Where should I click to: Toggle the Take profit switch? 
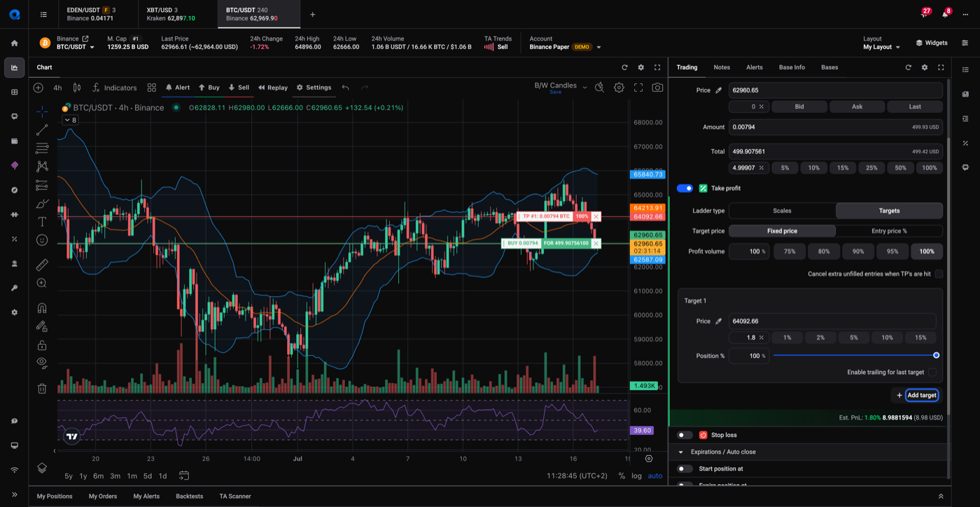685,188
